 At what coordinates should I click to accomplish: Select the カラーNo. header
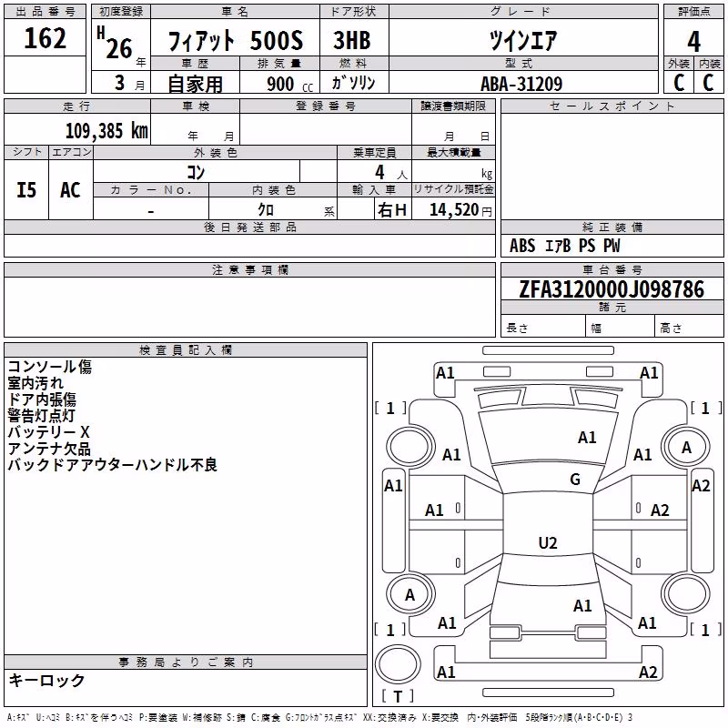(151, 190)
